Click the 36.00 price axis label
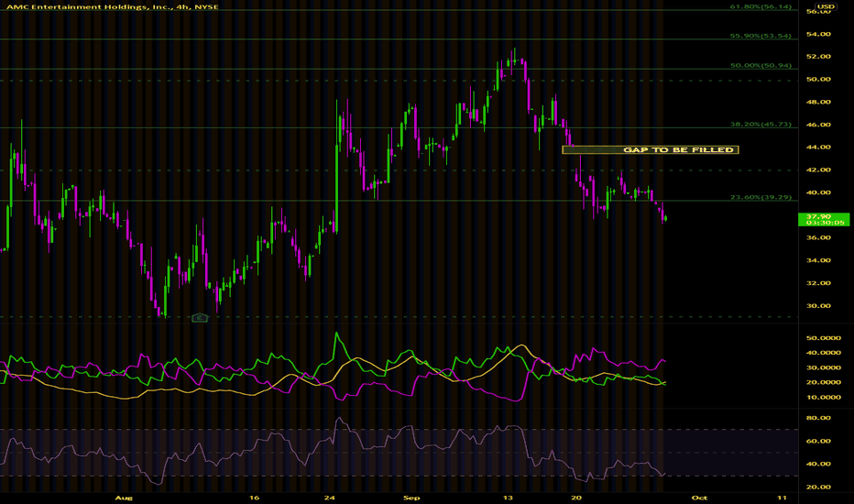 pyautogui.click(x=818, y=237)
